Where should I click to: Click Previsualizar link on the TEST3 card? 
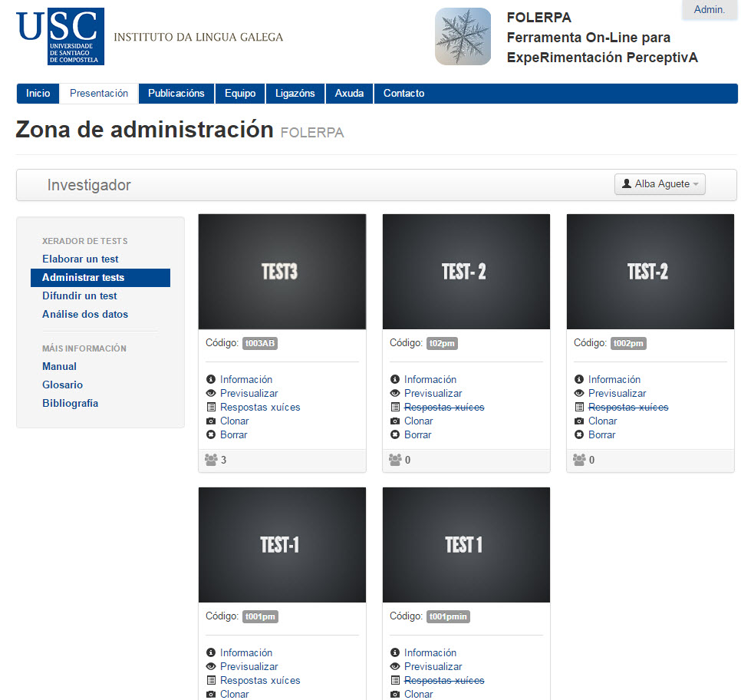(249, 394)
